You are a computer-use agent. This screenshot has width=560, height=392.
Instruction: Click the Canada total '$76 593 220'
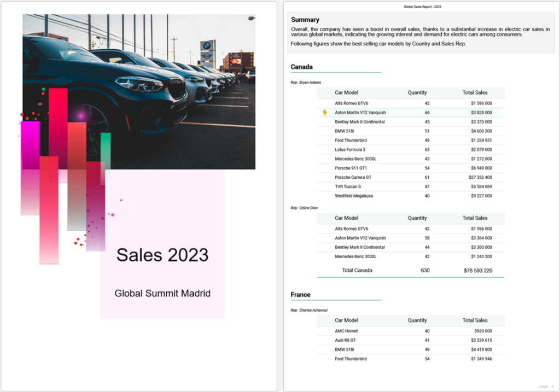click(478, 271)
